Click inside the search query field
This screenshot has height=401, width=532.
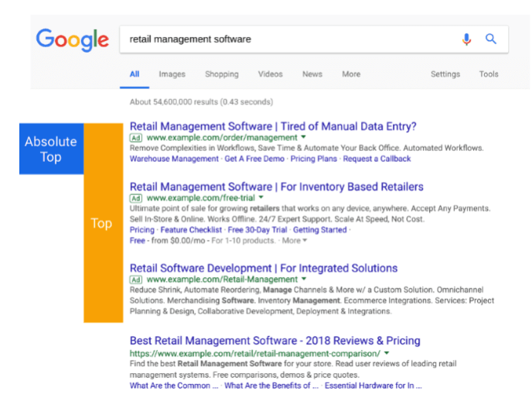click(x=286, y=39)
